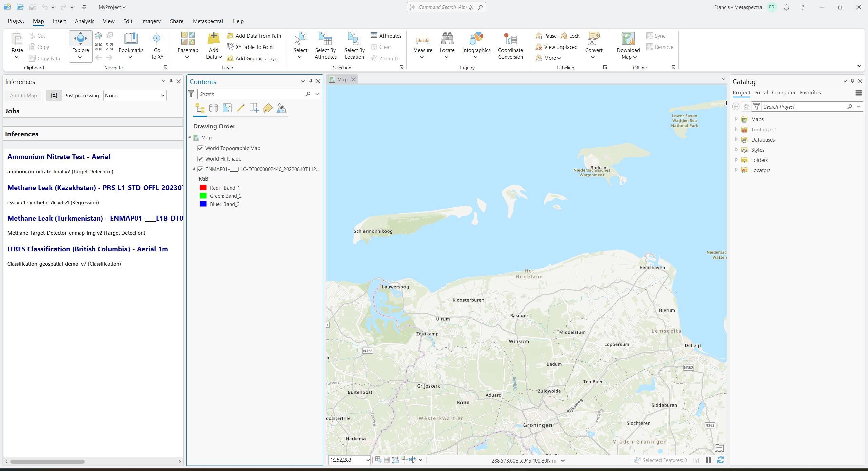Screen dimensions: 868x471
Task: Click the Measure tool icon
Action: [x=422, y=40]
